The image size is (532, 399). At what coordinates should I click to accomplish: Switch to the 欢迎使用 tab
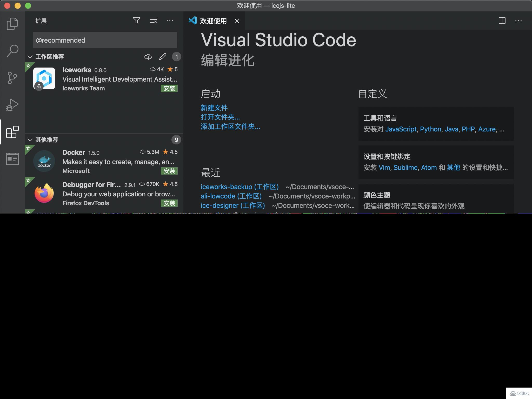pos(214,21)
